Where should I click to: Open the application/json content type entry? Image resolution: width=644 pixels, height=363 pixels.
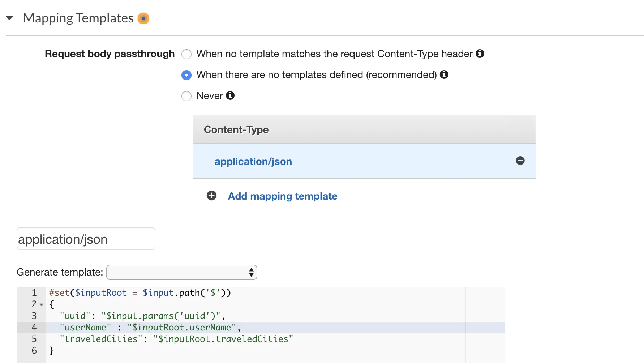click(x=253, y=162)
